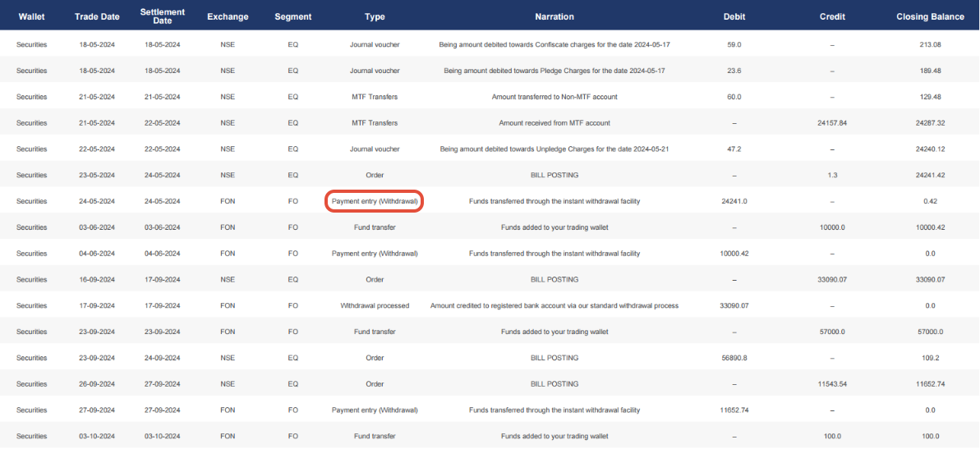The image size is (980, 449).
Task: Select the Credit column header
Action: [x=832, y=16]
